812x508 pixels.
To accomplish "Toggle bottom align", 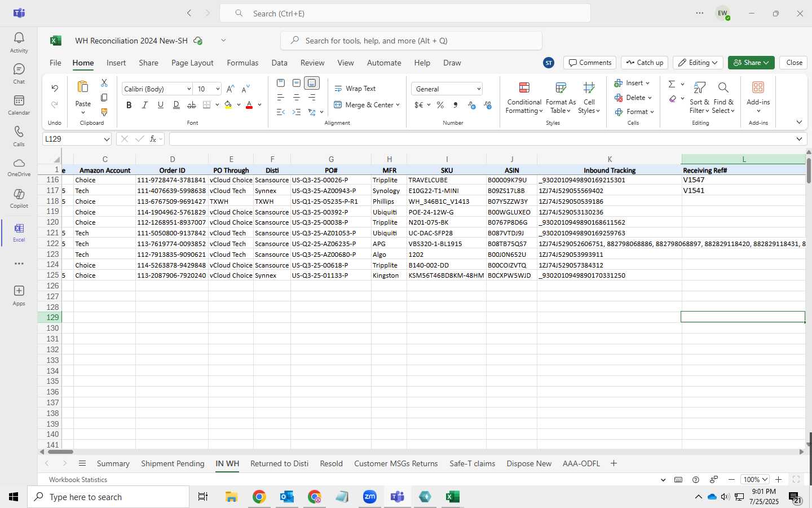I will (x=312, y=83).
